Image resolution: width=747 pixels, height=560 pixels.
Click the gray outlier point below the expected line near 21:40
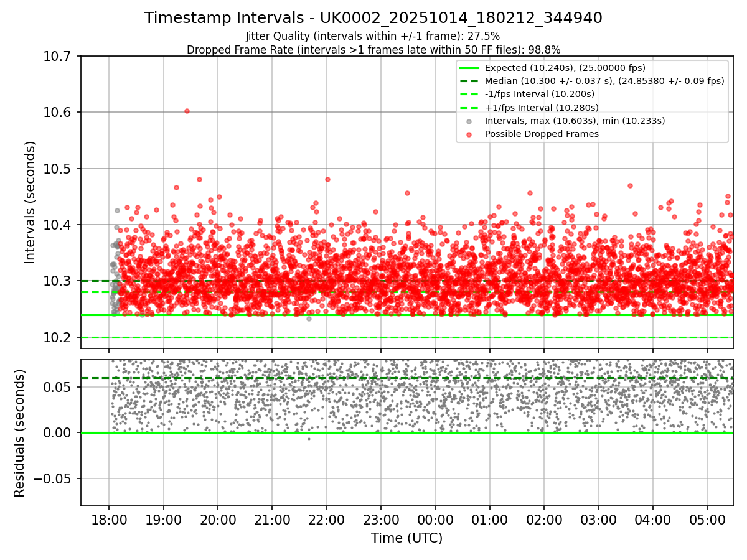point(309,319)
